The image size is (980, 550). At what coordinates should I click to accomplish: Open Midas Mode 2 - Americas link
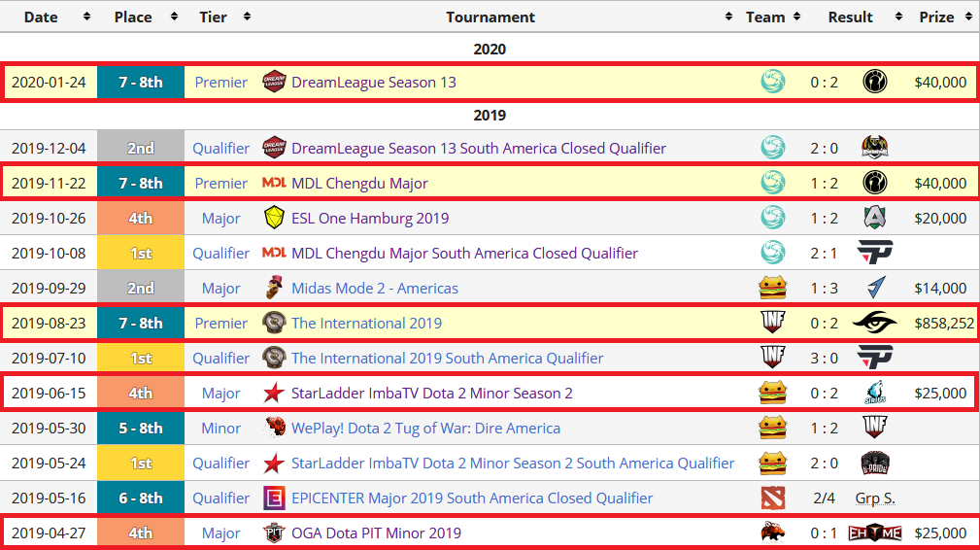[374, 289]
